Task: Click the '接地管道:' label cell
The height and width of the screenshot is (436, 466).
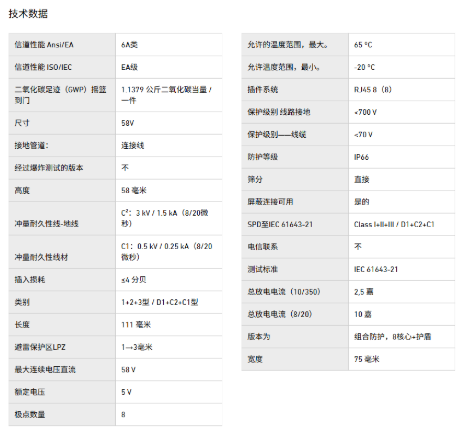Action: (x=62, y=146)
